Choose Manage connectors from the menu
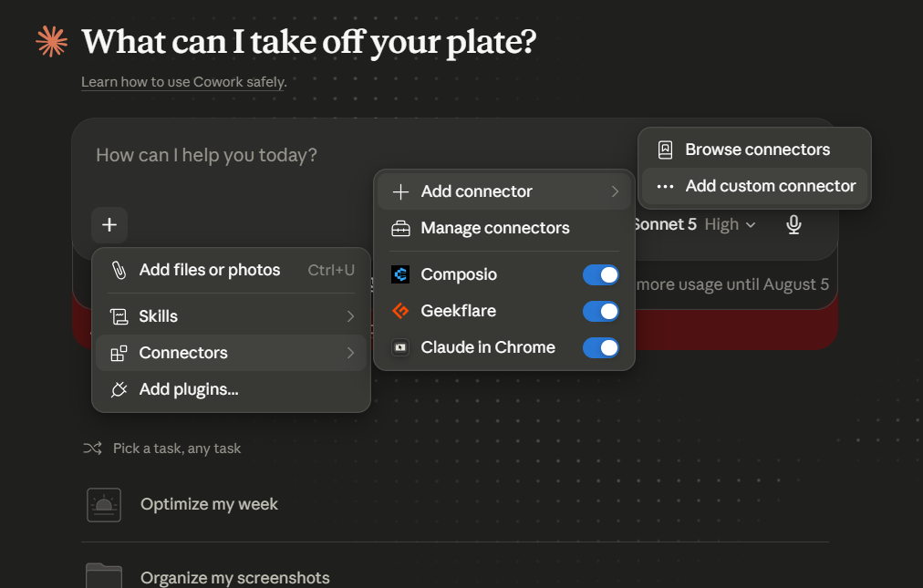923x588 pixels. (x=504, y=228)
